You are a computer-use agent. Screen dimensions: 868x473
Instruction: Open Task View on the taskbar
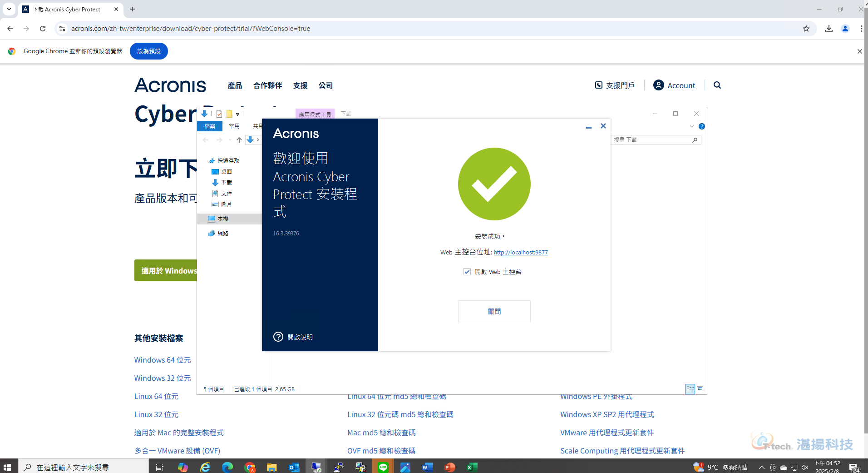[160, 467]
